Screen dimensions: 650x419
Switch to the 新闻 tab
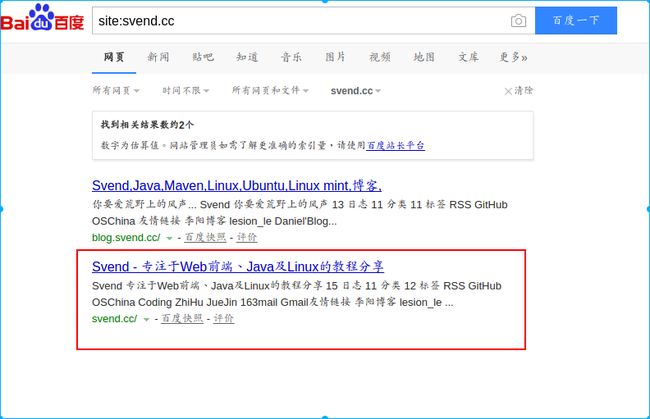coord(158,57)
